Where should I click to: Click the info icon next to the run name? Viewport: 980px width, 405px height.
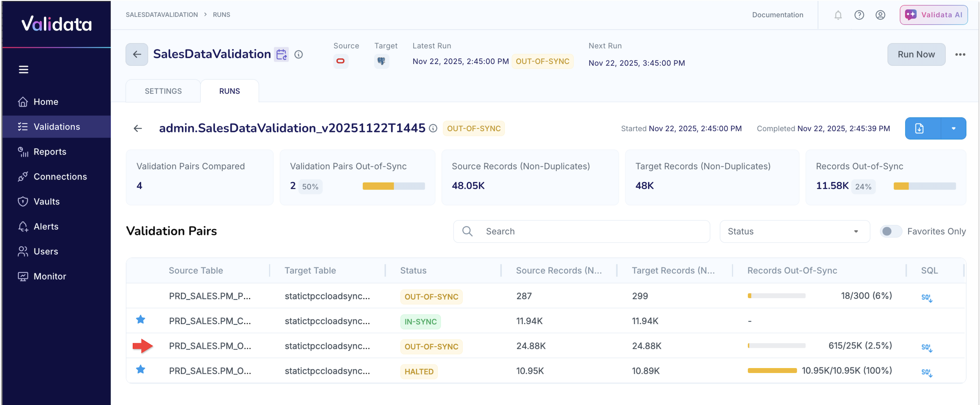[x=433, y=128]
